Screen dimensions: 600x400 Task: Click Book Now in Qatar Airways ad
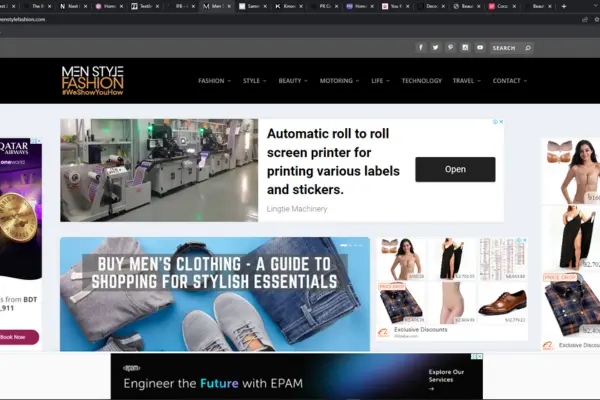tap(17, 337)
